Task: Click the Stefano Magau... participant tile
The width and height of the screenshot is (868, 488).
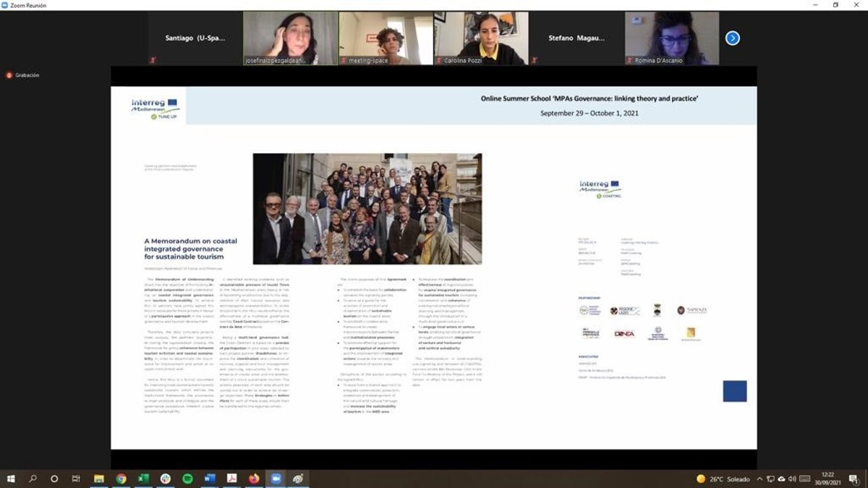Action: pos(576,38)
